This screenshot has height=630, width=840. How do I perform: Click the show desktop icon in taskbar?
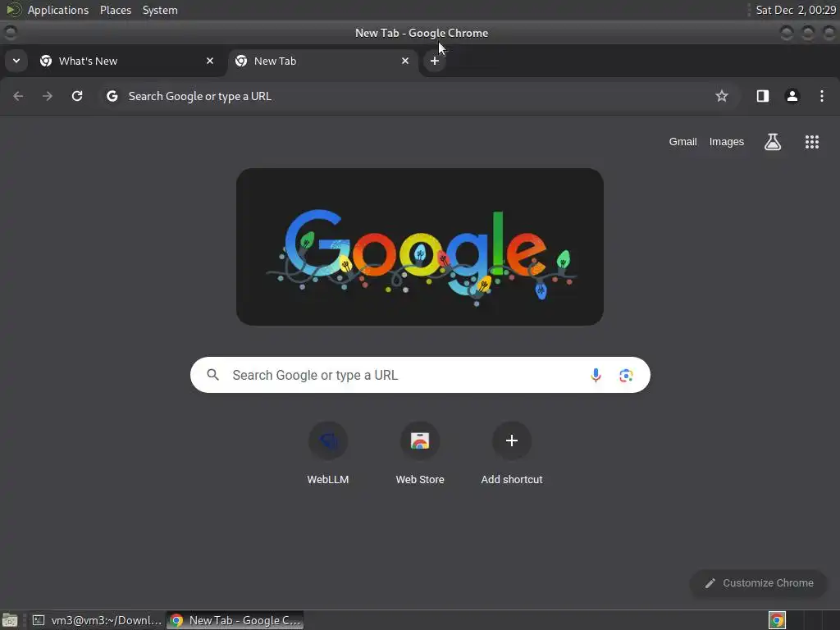click(10, 620)
